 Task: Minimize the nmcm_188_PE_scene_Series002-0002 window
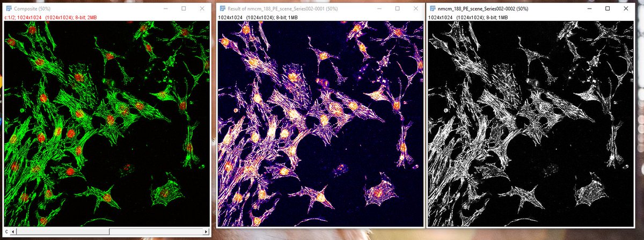[x=589, y=9]
